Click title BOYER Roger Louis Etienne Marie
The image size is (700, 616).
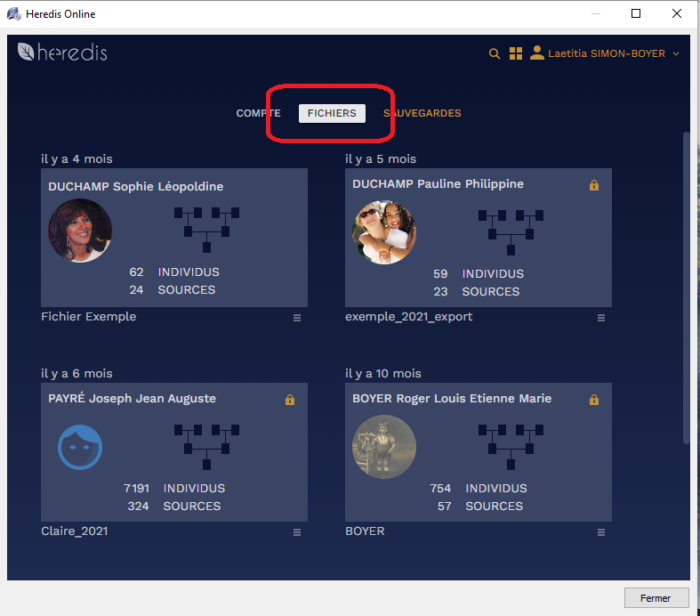[x=452, y=399]
